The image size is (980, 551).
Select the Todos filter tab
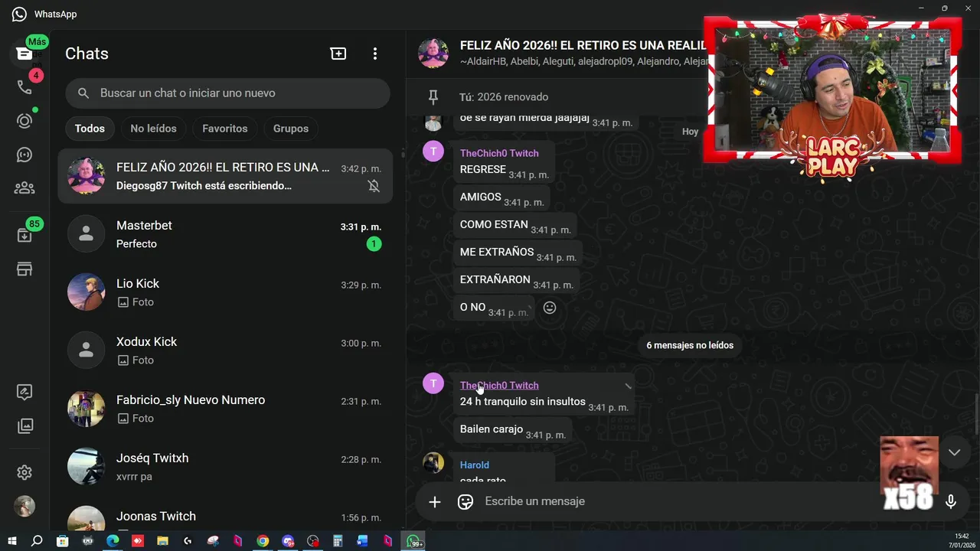90,129
